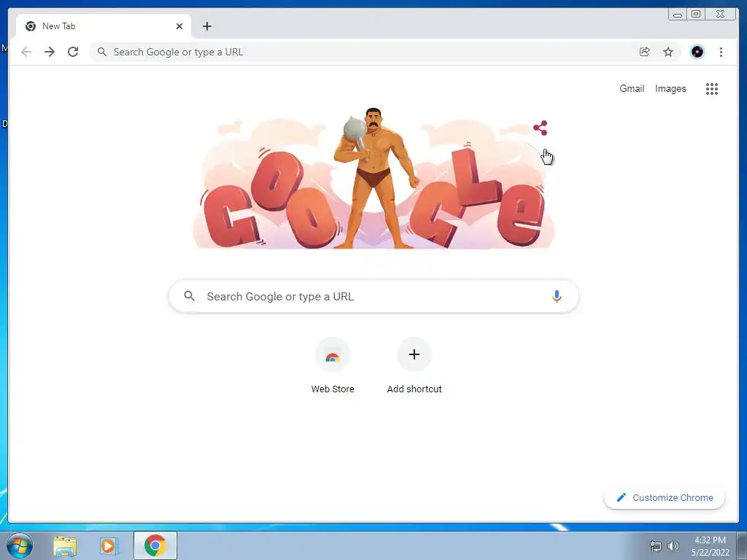Click the Google search box
The image size is (747, 560).
[x=373, y=296]
